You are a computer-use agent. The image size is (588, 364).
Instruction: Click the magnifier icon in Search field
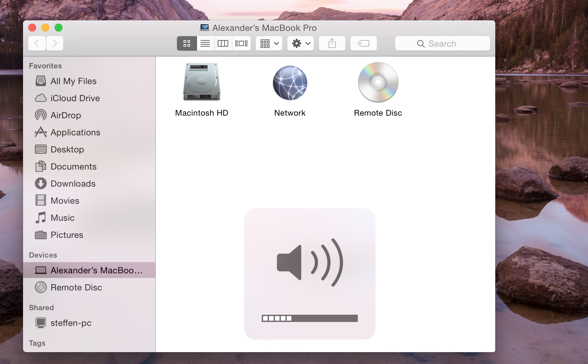(x=421, y=44)
